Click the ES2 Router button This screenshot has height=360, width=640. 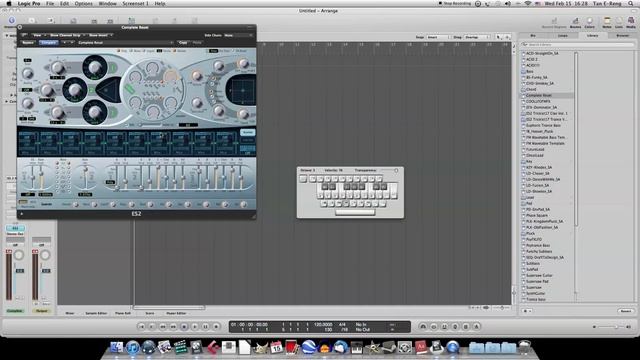click(247, 133)
